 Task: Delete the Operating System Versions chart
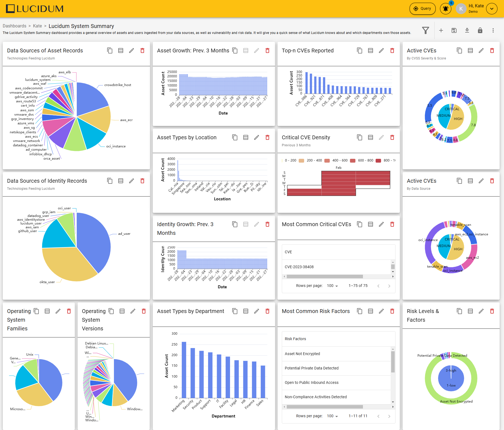click(144, 311)
